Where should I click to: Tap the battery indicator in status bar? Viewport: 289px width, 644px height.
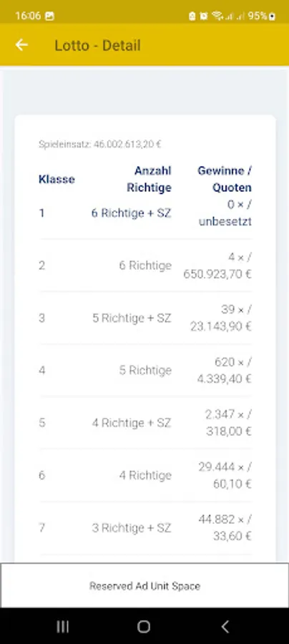pyautogui.click(x=262, y=16)
